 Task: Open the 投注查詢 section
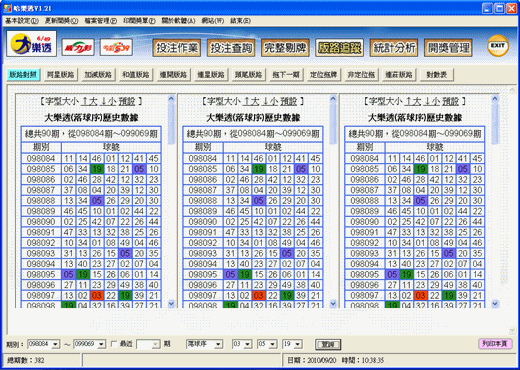[x=231, y=48]
